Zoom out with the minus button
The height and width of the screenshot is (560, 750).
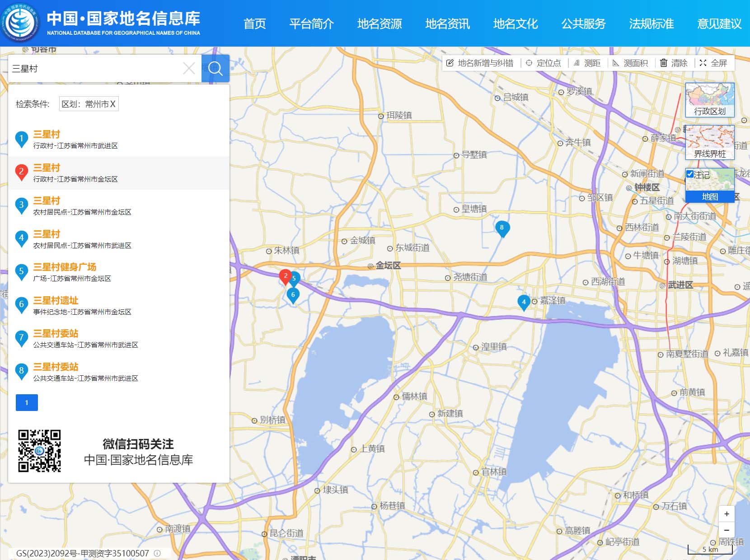pyautogui.click(x=727, y=530)
